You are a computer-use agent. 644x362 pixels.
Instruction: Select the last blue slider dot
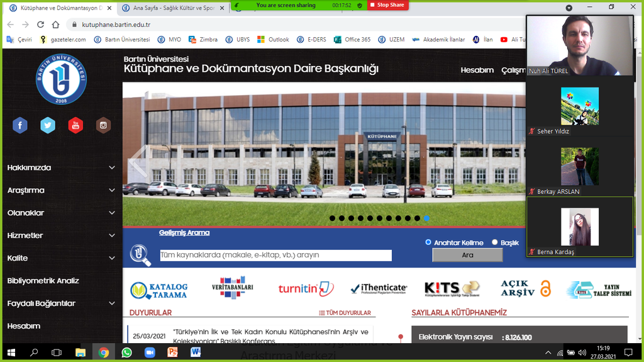click(x=427, y=218)
